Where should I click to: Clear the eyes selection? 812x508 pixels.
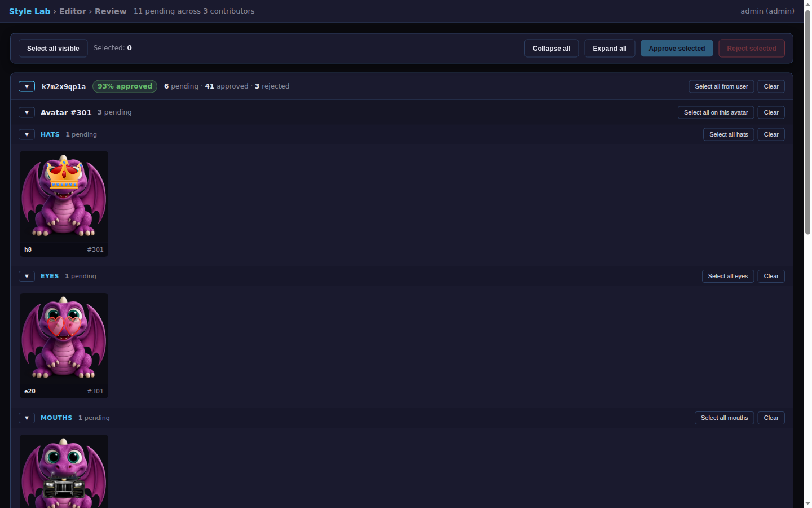pos(771,276)
